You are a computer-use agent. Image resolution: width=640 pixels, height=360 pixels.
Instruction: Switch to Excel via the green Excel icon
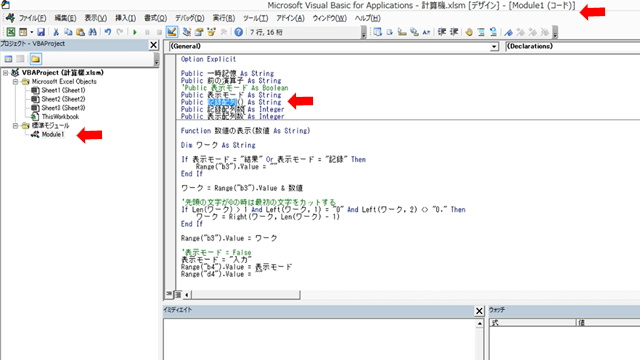pos(11,32)
